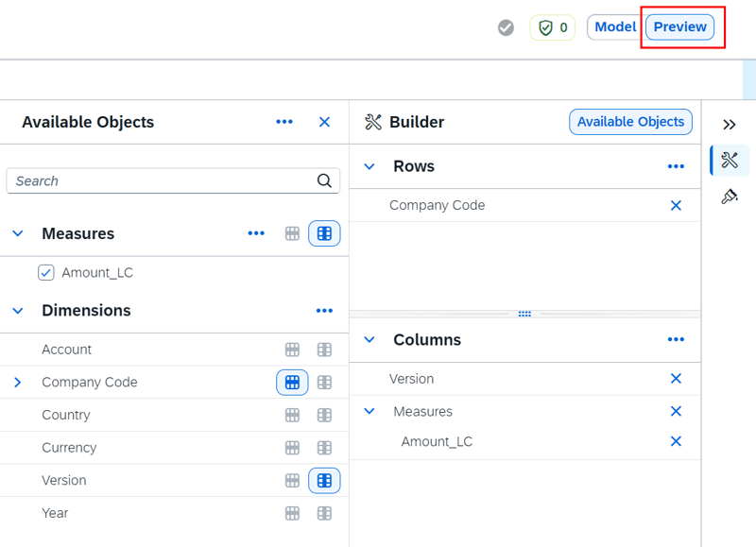
Task: Expand the Company Code dimension
Action: point(18,383)
